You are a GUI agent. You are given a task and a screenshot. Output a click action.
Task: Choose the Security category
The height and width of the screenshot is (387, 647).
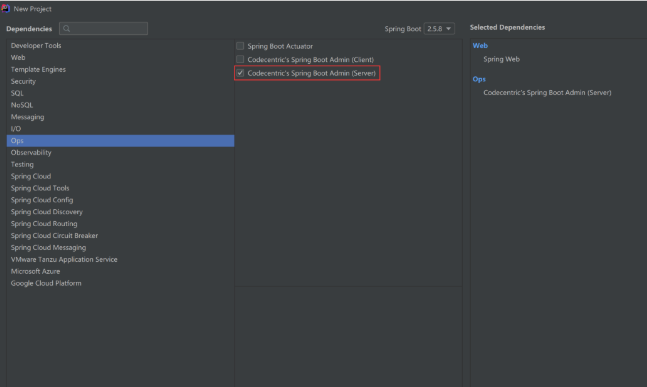[120, 81]
